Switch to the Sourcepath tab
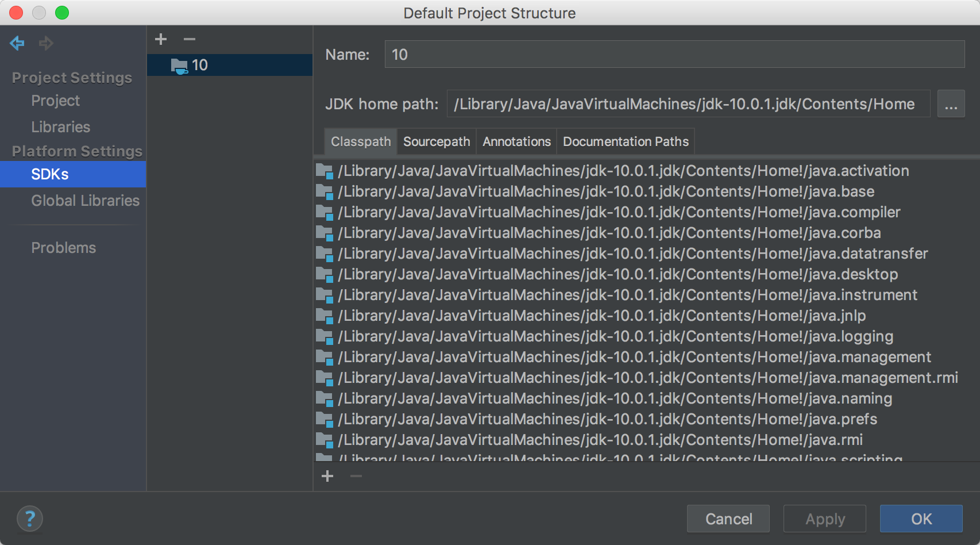The width and height of the screenshot is (980, 545). pyautogui.click(x=437, y=141)
